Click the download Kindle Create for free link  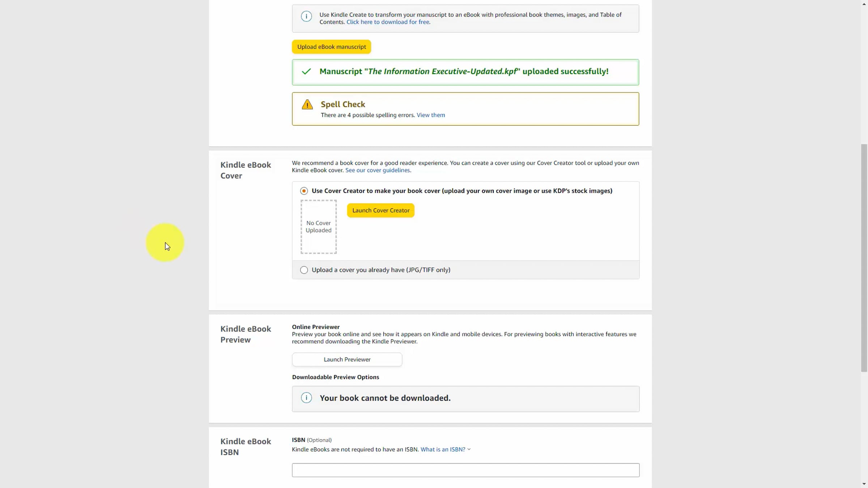pyautogui.click(x=388, y=22)
